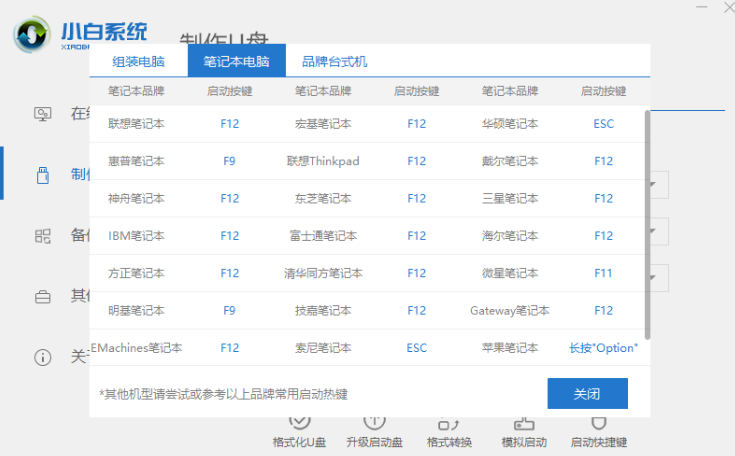The image size is (735, 456).
Task: Select the 清华同方笔记本 cell
Action: (x=323, y=273)
